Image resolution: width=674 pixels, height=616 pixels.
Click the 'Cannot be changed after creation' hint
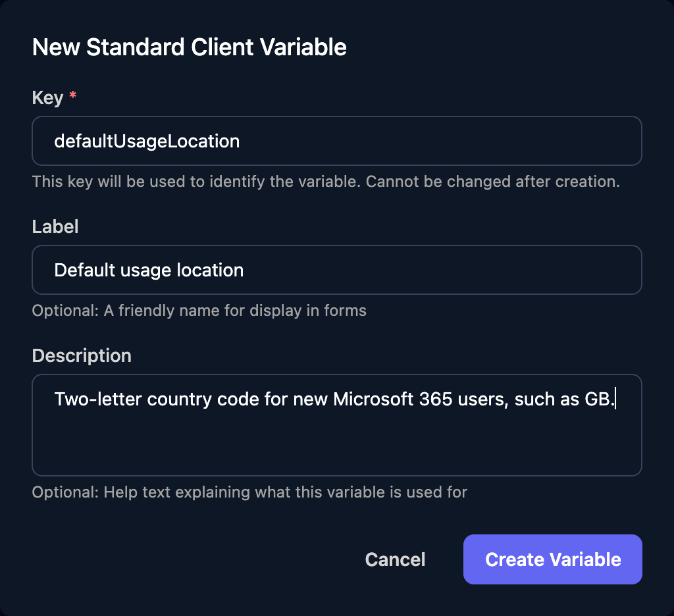click(x=492, y=182)
